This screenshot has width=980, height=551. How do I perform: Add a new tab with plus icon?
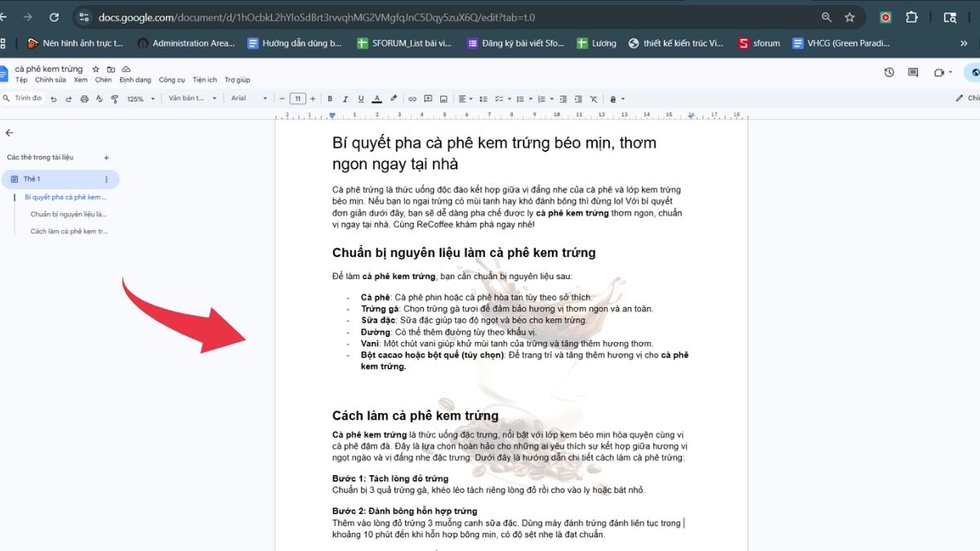click(106, 158)
